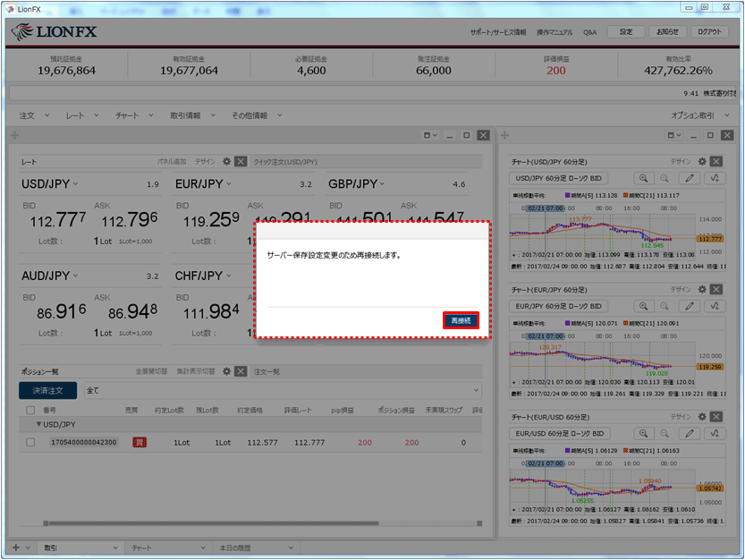The image size is (745, 560).
Task: Open gear settings of EUR/USD chart panel
Action: (x=702, y=417)
